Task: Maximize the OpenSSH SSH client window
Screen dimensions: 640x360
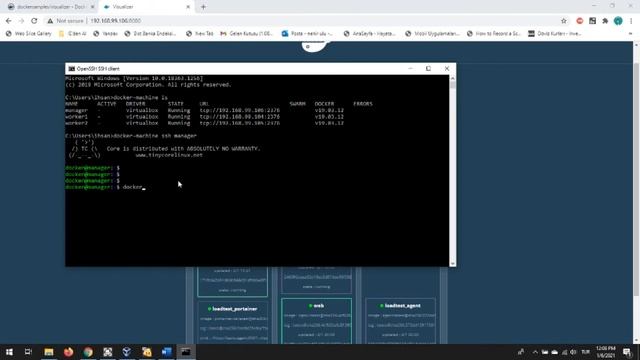Action: pos(428,69)
